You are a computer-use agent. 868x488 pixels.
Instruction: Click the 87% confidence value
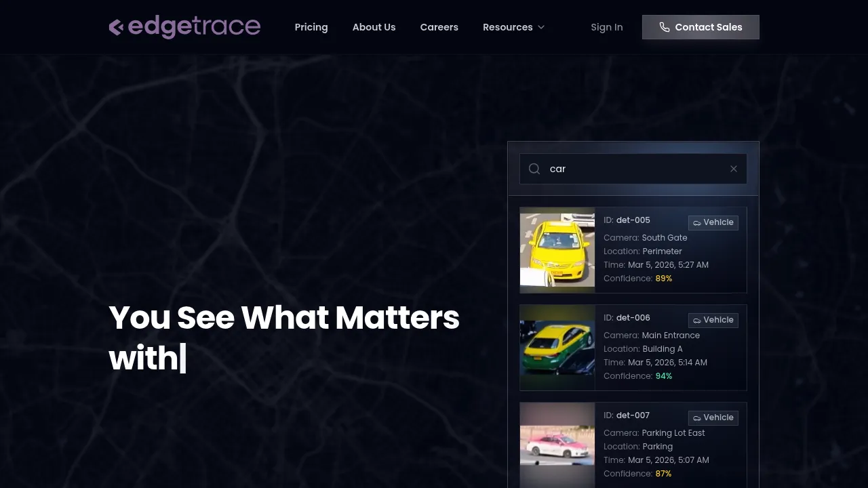coord(664,474)
